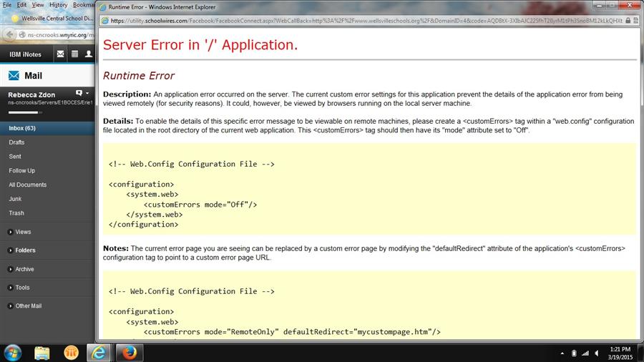Click the 'Server Error in '/' Application.' heading
Viewport: 644px width, 362px height.
pyautogui.click(x=200, y=45)
